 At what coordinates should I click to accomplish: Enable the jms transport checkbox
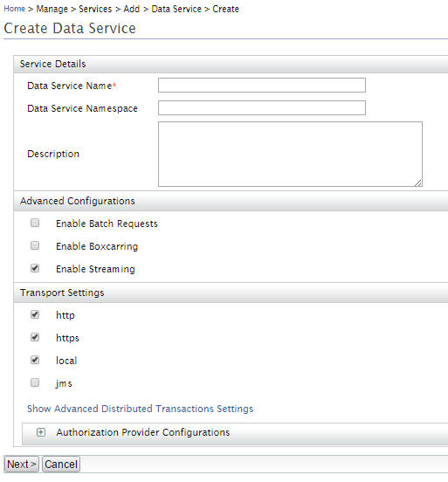coord(35,382)
